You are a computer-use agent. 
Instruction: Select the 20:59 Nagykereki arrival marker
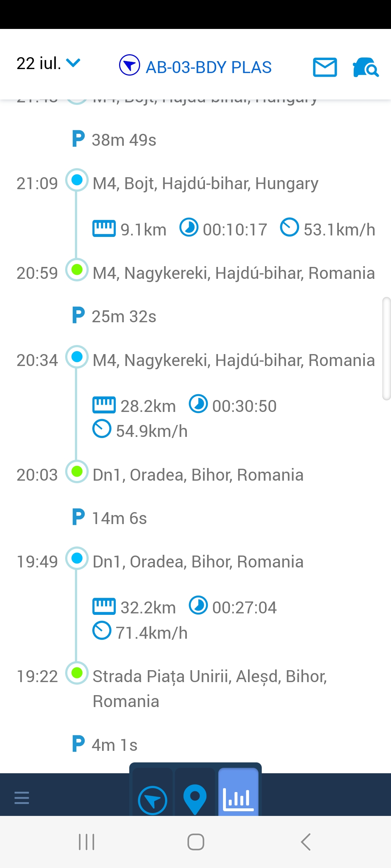click(x=77, y=270)
